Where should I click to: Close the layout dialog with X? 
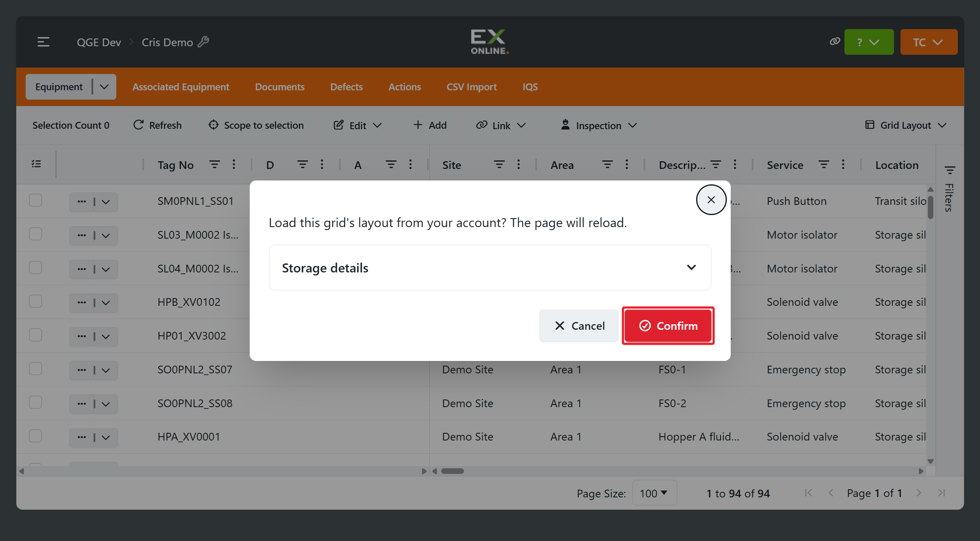(711, 200)
